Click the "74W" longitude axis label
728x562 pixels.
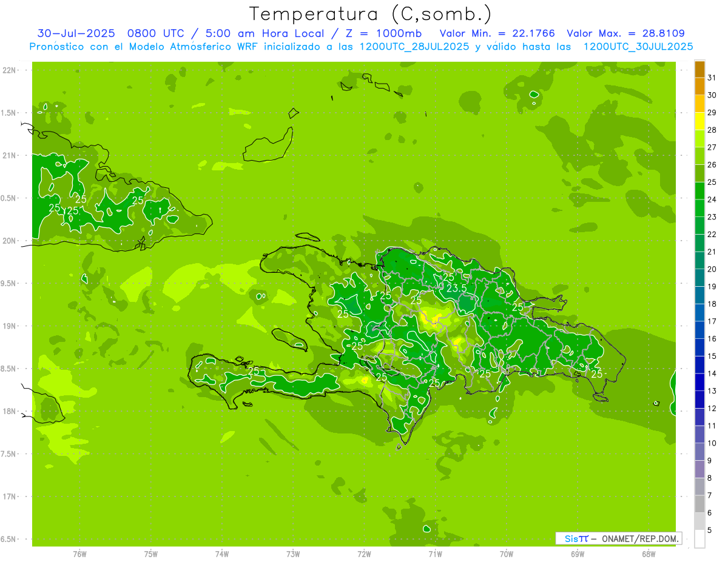click(x=221, y=554)
